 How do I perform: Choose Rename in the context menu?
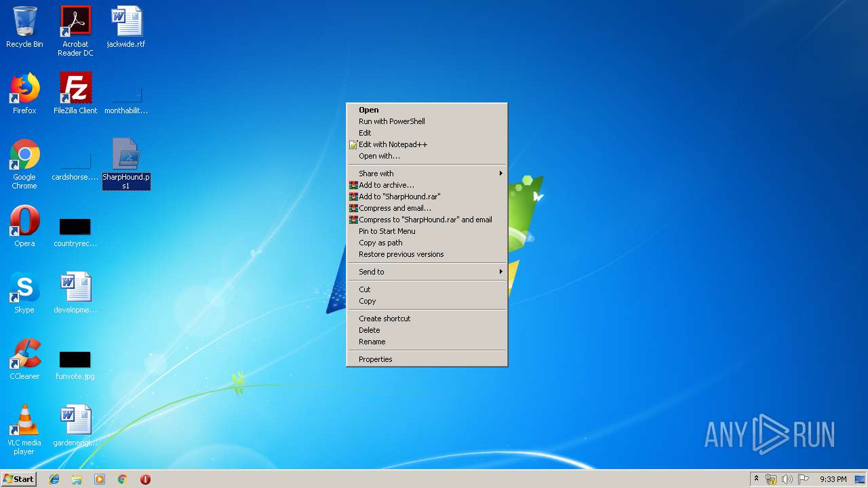[427, 342]
